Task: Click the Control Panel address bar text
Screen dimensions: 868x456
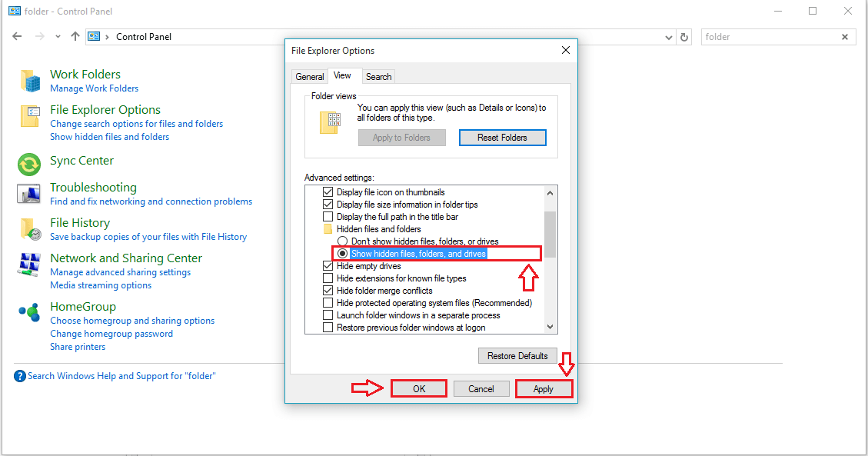Action: pos(144,37)
